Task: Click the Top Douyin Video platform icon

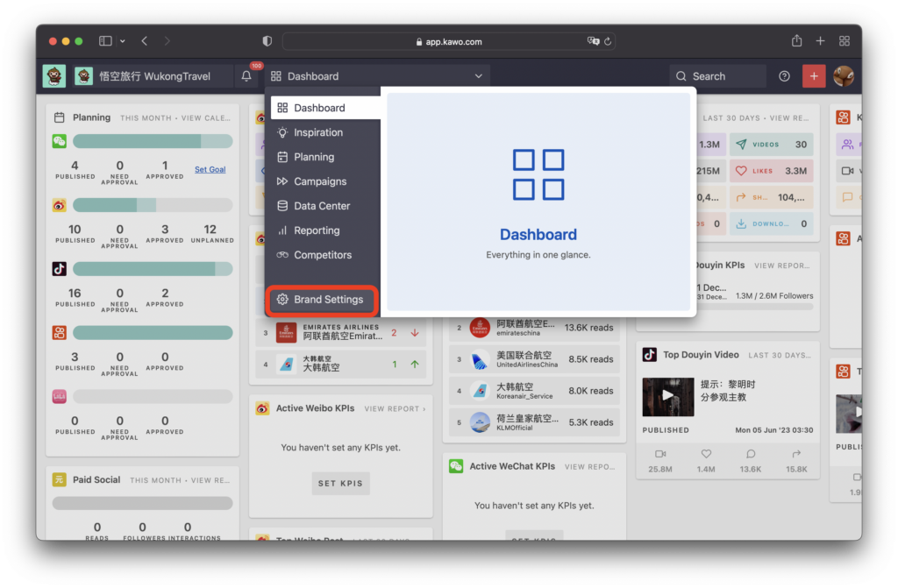Action: tap(650, 355)
